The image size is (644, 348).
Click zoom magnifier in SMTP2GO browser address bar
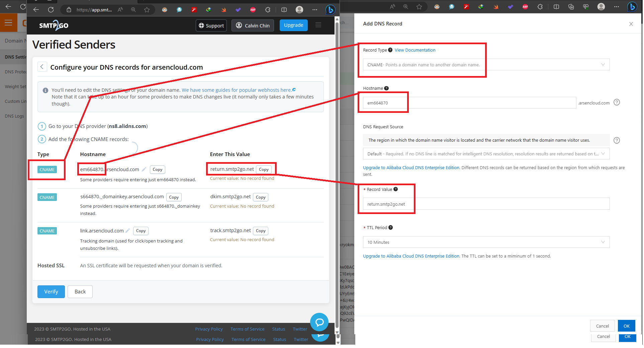(133, 10)
